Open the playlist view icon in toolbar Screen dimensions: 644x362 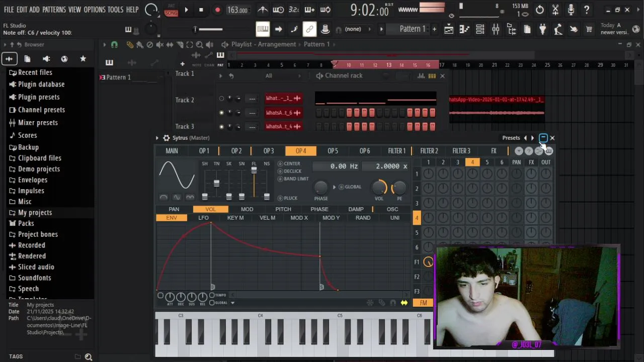click(x=449, y=30)
